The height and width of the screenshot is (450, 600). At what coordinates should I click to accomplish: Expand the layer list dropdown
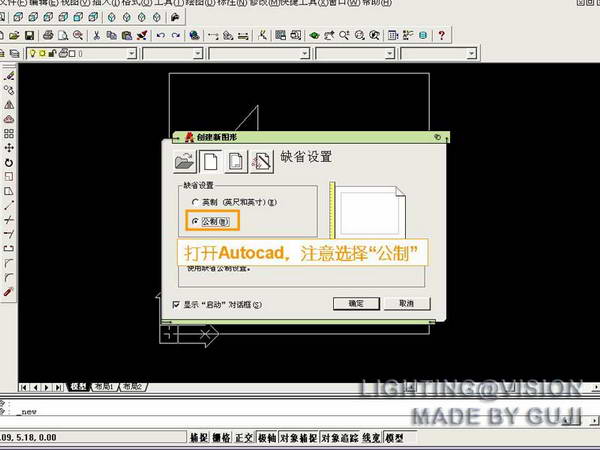click(x=132, y=54)
